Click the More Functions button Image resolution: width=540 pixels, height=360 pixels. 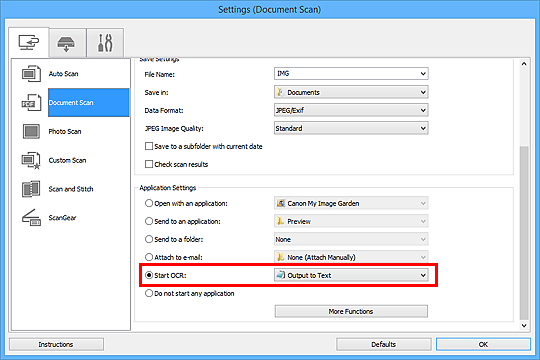pos(351,311)
